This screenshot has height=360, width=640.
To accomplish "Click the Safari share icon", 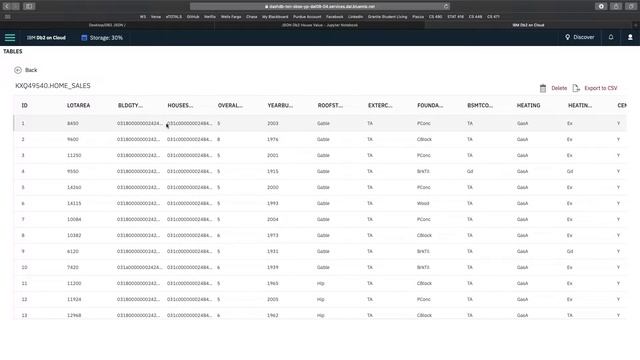I will coord(616,6).
